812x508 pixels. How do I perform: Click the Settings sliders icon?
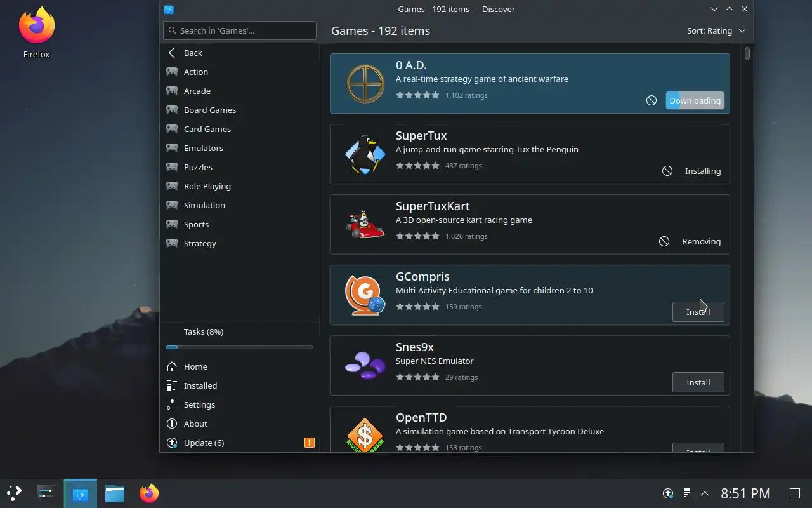[x=171, y=404]
